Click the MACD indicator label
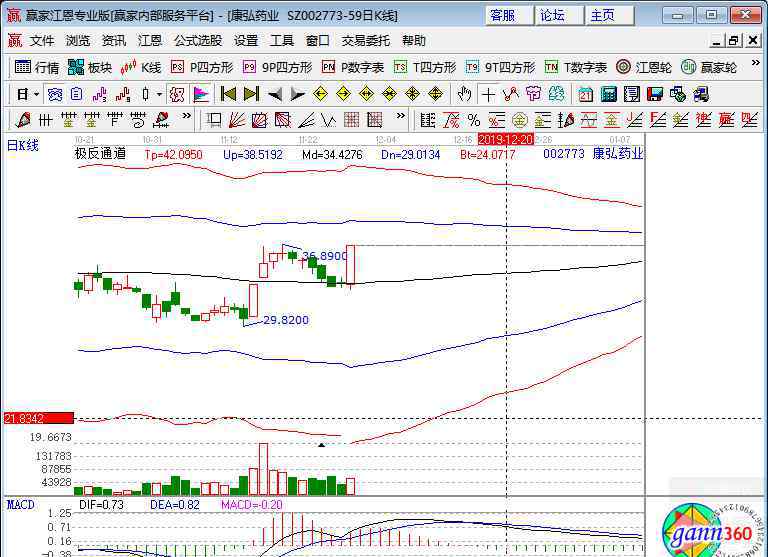 pyautogui.click(x=21, y=505)
